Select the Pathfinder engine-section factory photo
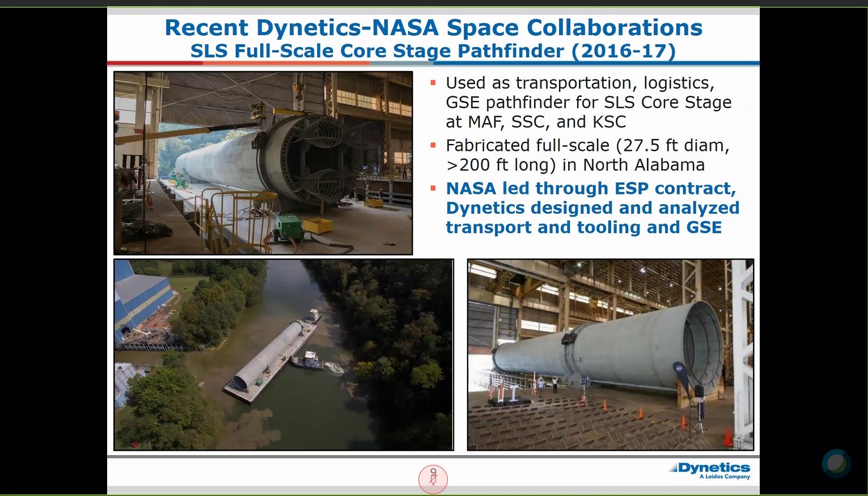The image size is (868, 496). pos(263,163)
